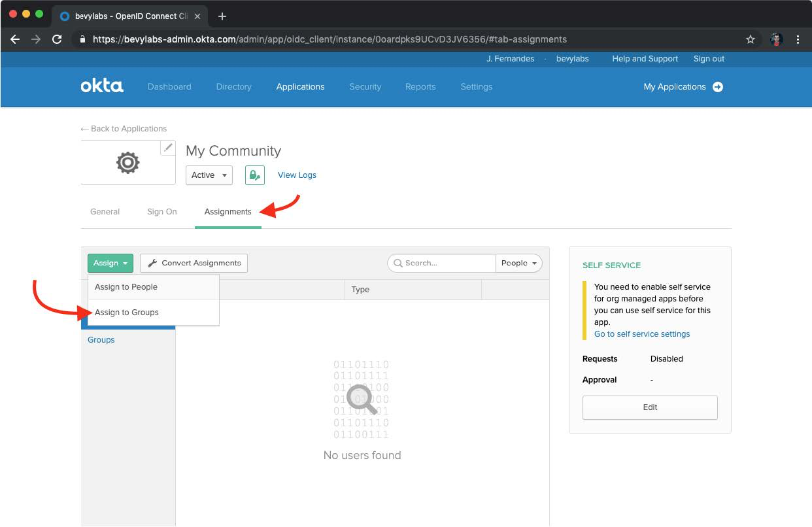Viewport: 812px width, 527px height.
Task: Expand the People filter dropdown
Action: [519, 263]
